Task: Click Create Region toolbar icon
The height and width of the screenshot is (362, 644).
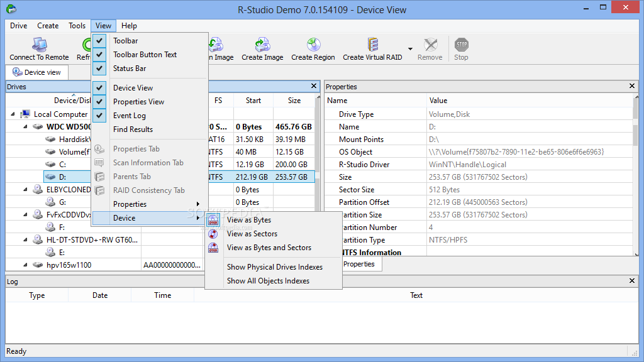Action: [313, 45]
